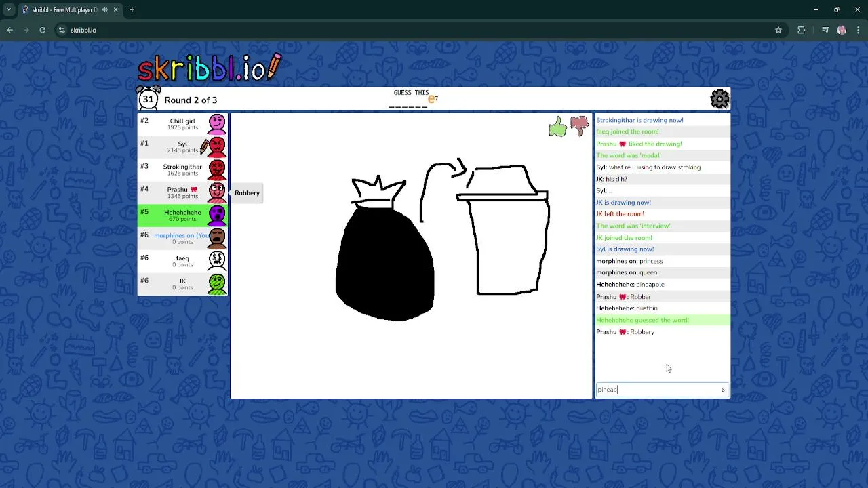Click Prashu's avatar
This screenshot has height=488, width=868.
click(x=217, y=192)
